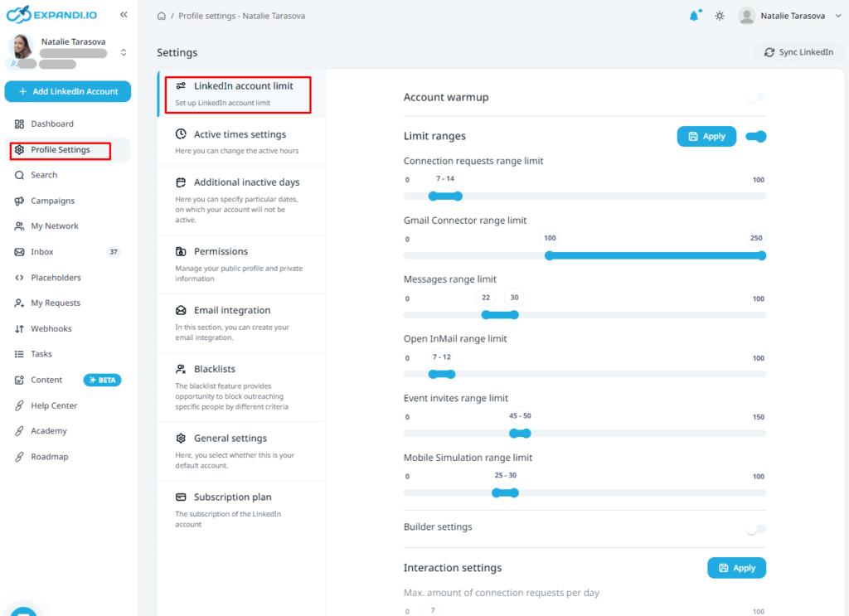Click the home icon in breadcrumb

pos(161,16)
